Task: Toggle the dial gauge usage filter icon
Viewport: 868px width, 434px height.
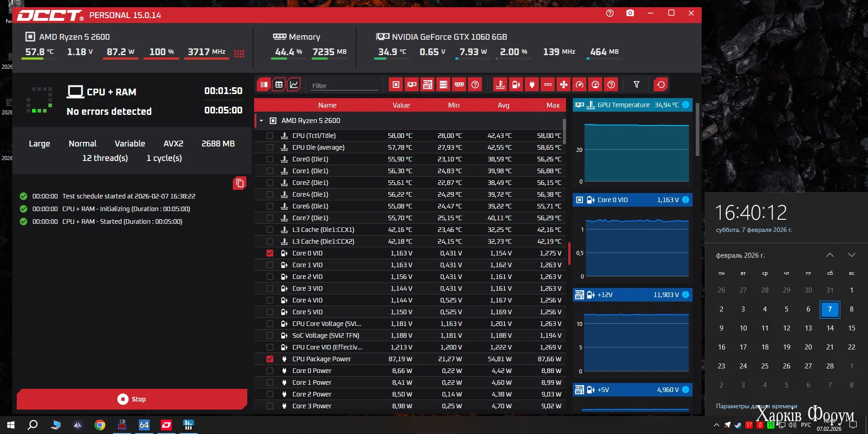Action: tap(595, 85)
